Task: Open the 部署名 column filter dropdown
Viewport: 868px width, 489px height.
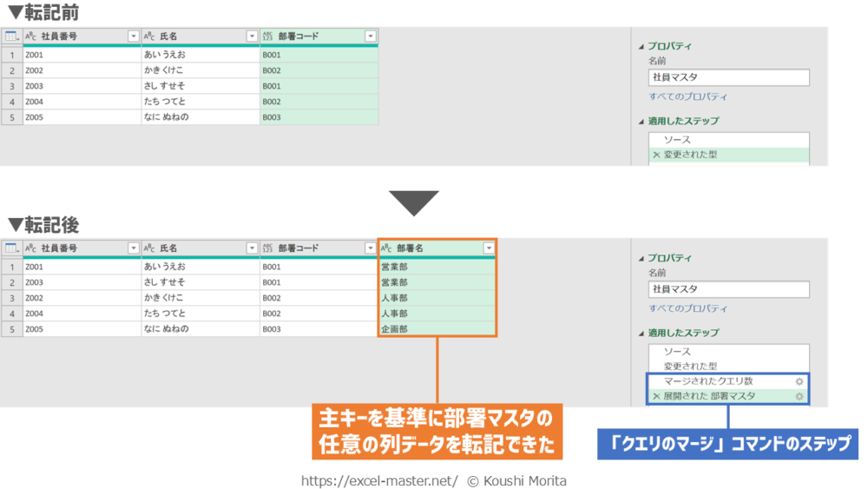Action: pyautogui.click(x=489, y=248)
